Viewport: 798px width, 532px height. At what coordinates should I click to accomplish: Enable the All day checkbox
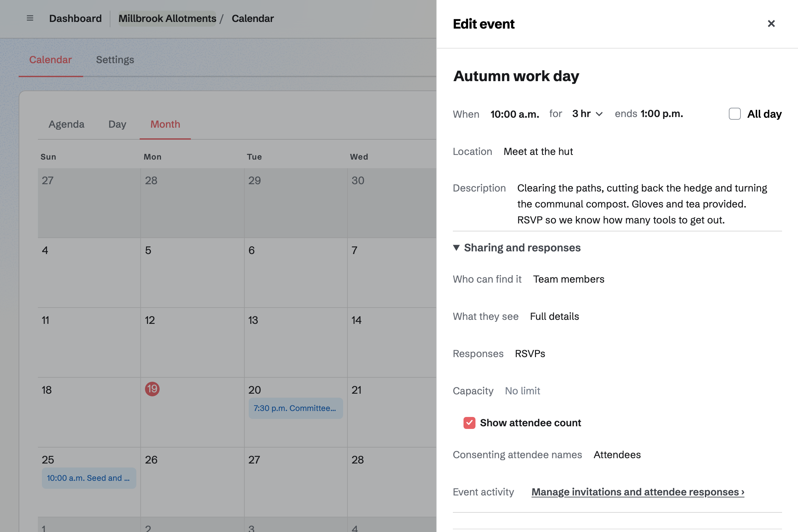pyautogui.click(x=734, y=114)
